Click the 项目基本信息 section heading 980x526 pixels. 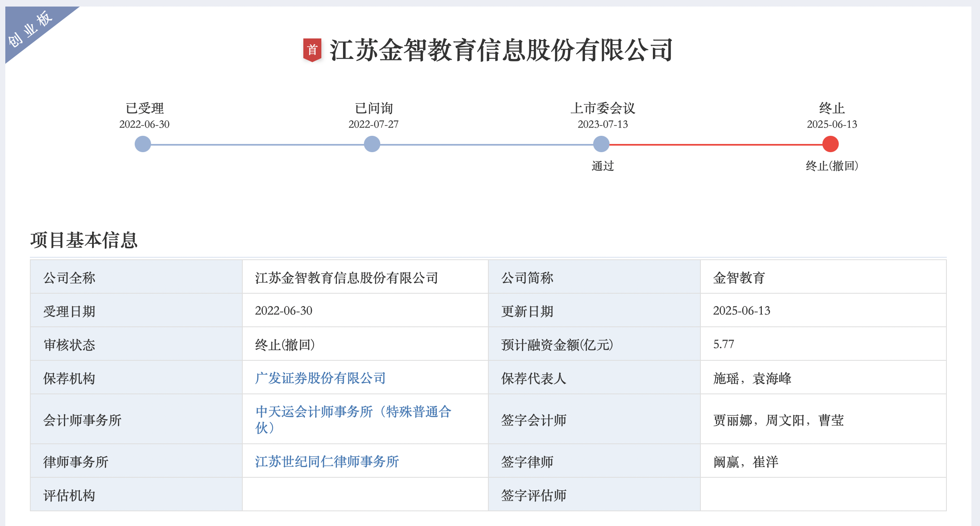(84, 240)
